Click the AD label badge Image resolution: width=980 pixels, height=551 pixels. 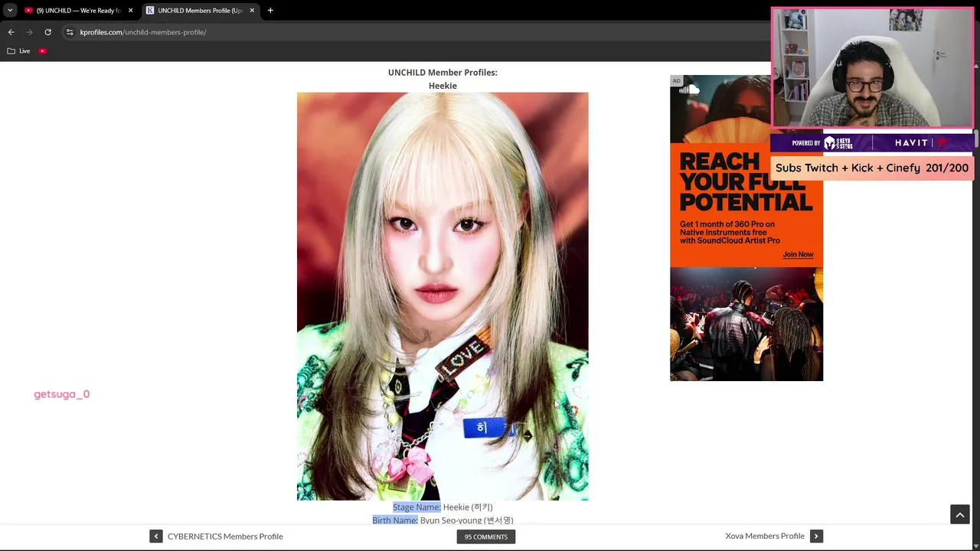676,80
